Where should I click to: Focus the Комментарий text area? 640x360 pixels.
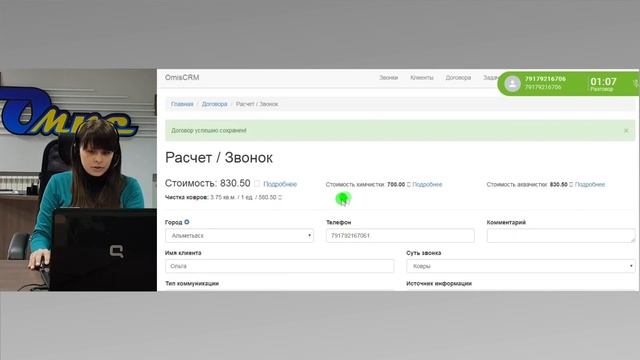(561, 236)
